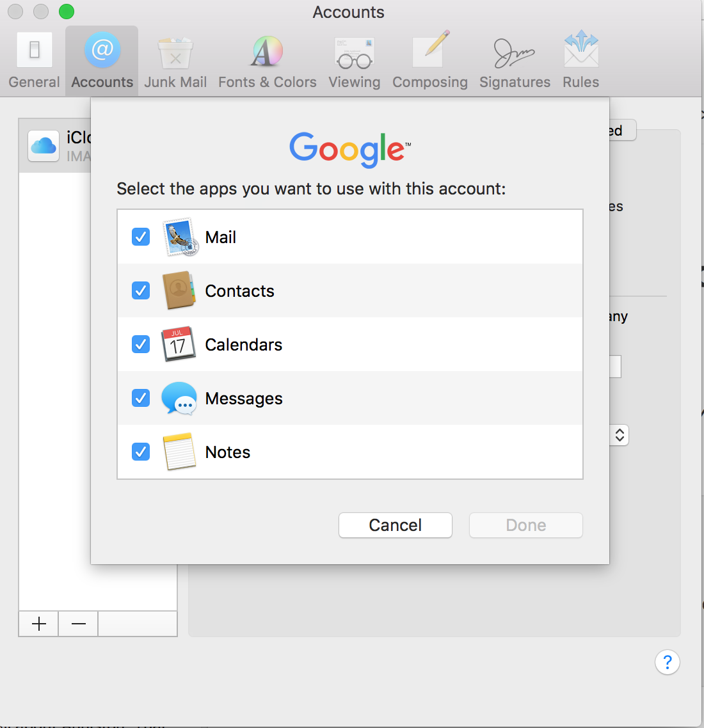Click the Mail row label
The width and height of the screenshot is (704, 728).
(x=221, y=237)
